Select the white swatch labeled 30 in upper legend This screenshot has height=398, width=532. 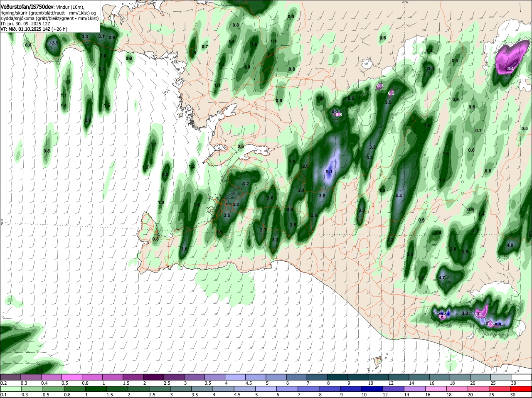click(x=522, y=377)
